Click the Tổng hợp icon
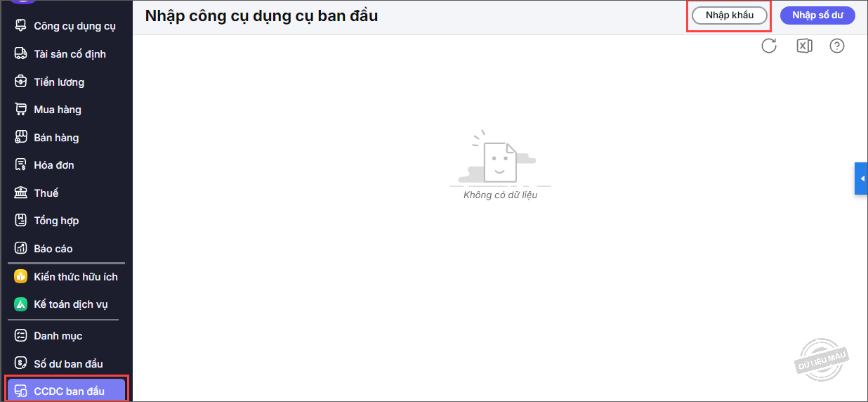Viewport: 868px width, 402px height. (21, 220)
